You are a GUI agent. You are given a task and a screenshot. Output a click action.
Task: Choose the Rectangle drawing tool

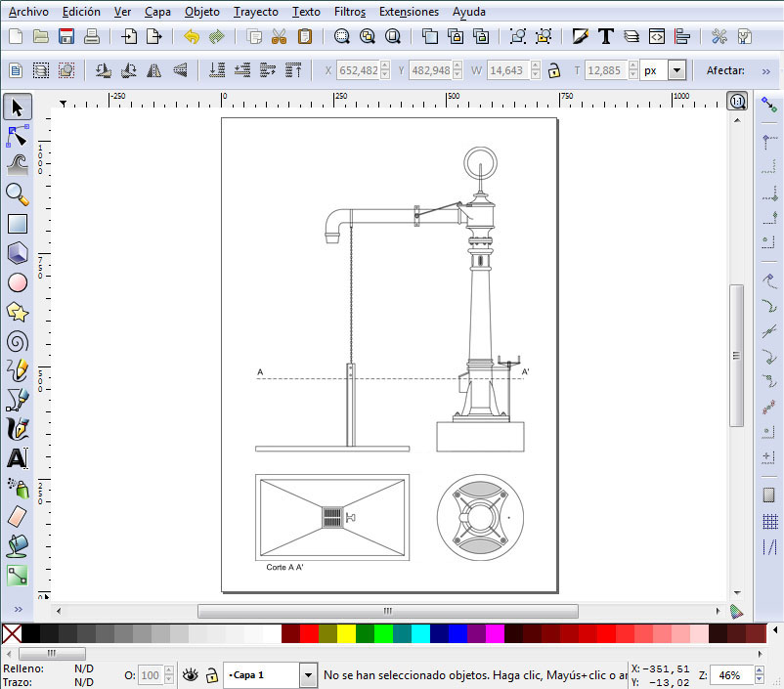[18, 224]
